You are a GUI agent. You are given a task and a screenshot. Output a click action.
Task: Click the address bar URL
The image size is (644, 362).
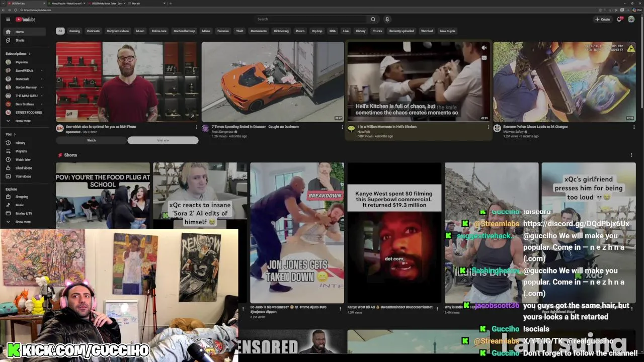pyautogui.click(x=38, y=10)
